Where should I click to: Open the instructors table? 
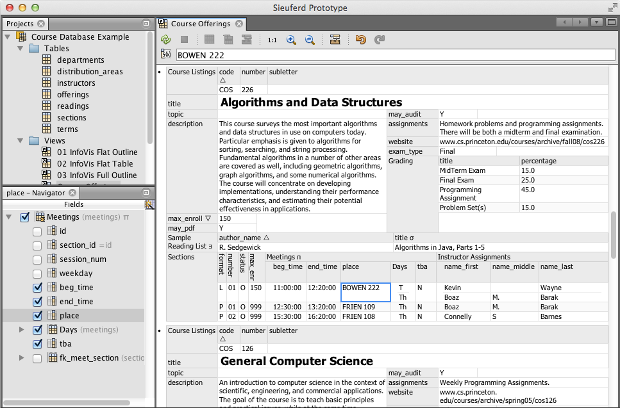78,83
